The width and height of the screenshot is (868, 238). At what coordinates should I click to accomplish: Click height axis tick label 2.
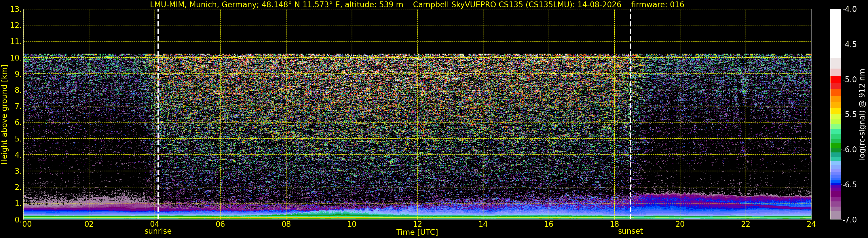[18, 188]
